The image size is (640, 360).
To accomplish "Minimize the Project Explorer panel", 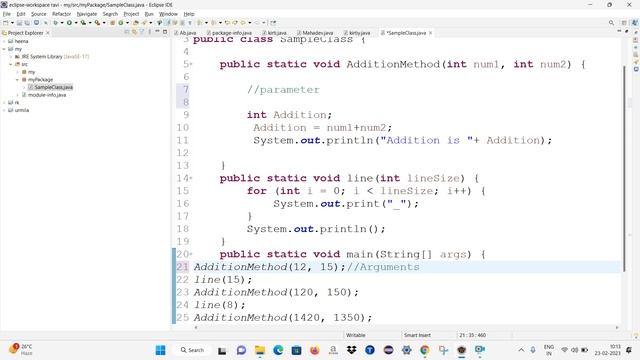I will point(157,32).
